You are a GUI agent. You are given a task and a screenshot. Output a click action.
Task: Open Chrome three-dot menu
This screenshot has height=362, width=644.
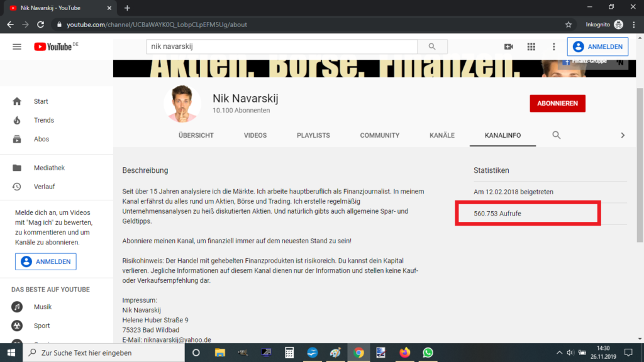(x=634, y=25)
